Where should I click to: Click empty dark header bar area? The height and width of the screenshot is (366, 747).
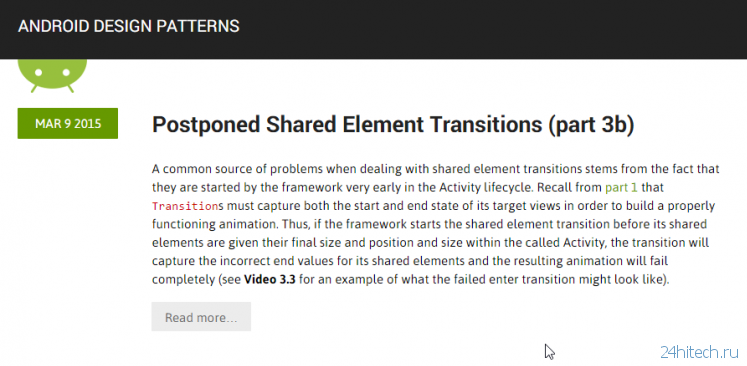click(x=476, y=29)
